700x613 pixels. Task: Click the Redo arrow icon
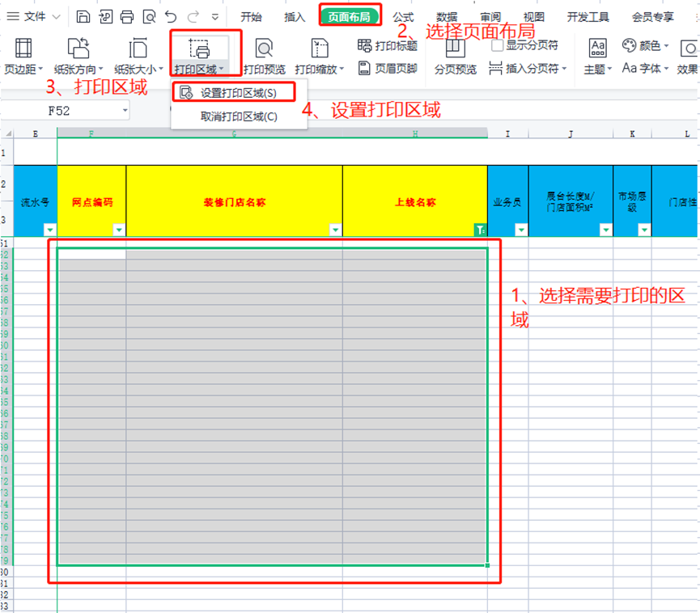coord(193,17)
